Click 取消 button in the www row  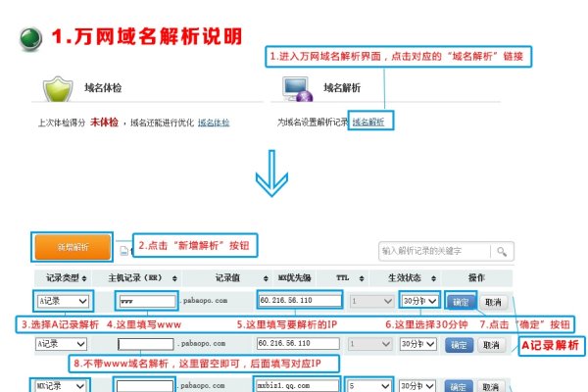493,302
